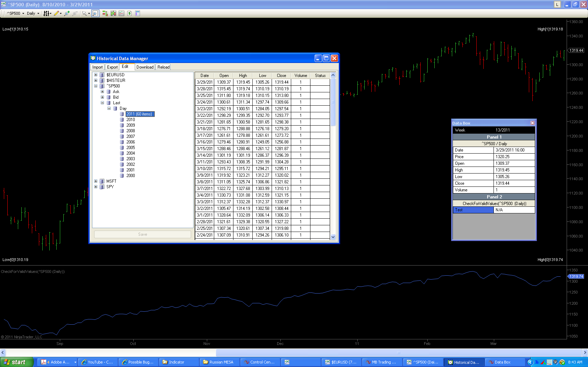Select year 2005 in the data tree
Screen dimensions: 588x367
[131, 148]
